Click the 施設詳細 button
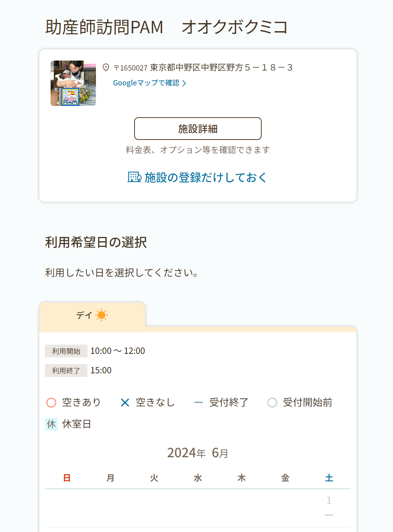This screenshot has width=393, height=532. tap(198, 129)
